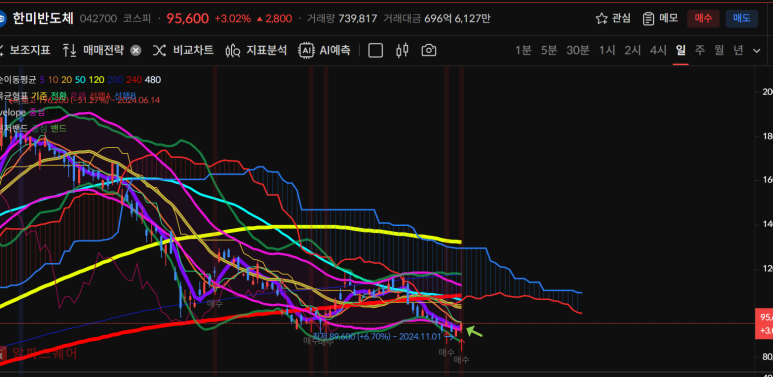Viewport: 773px width, 377px height.
Task: Toggle the 50 moving average legend
Action: (x=80, y=80)
